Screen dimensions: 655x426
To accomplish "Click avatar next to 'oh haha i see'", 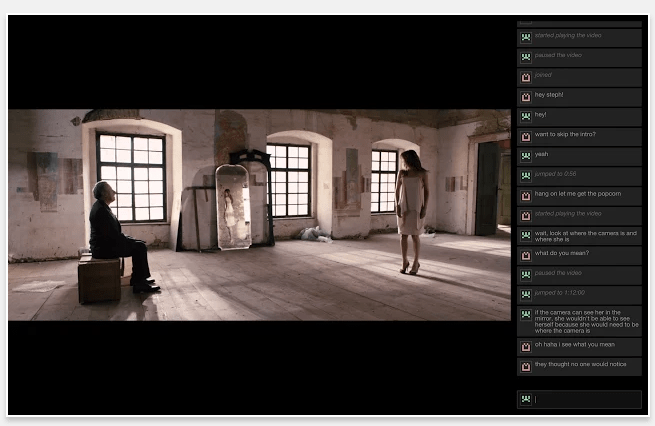I will 525,346.
